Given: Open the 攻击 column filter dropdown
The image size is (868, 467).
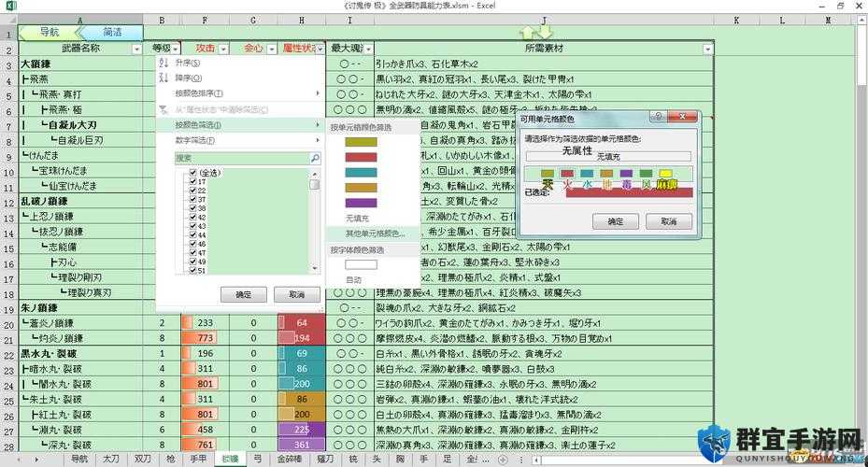Looking at the screenshot, I should click(223, 49).
